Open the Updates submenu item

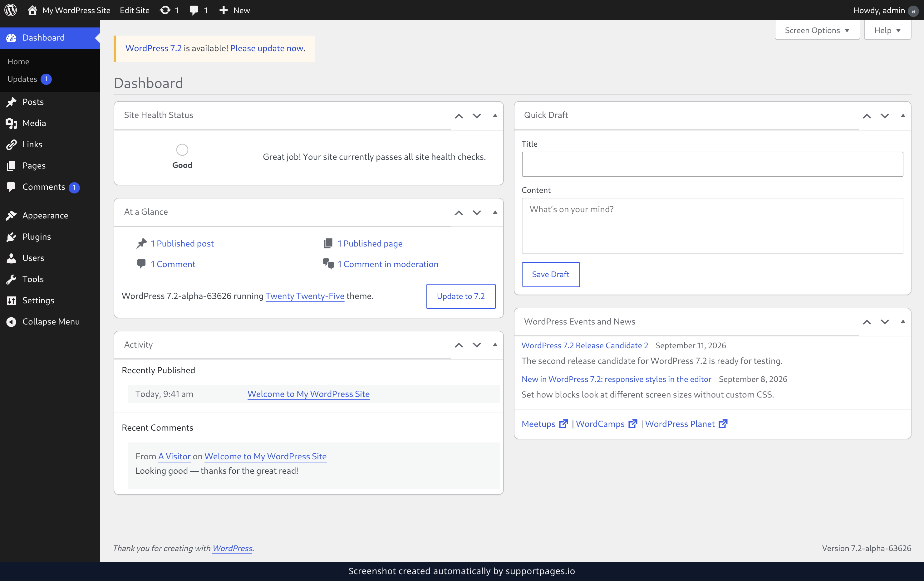click(29, 79)
